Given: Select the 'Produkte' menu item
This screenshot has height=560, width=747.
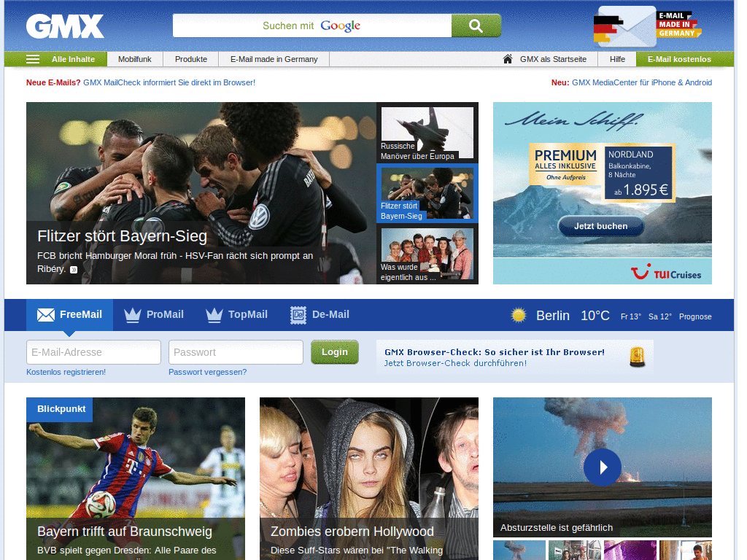Looking at the screenshot, I should pos(190,59).
